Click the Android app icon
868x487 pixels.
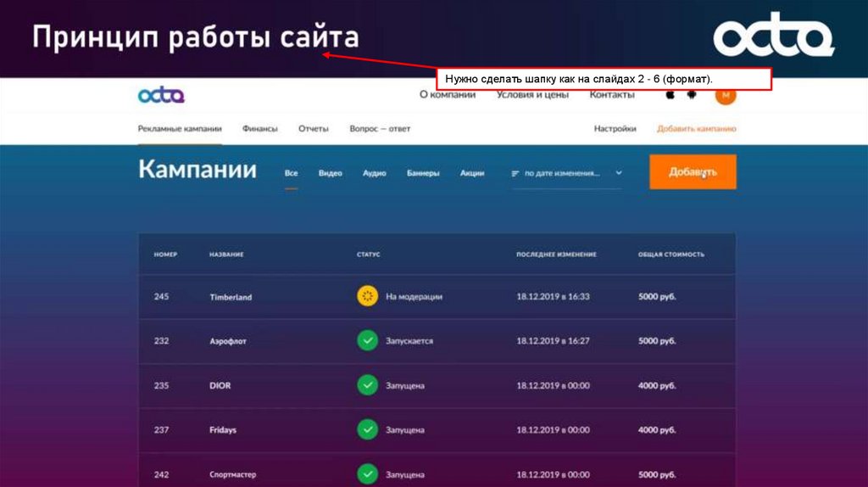point(692,95)
